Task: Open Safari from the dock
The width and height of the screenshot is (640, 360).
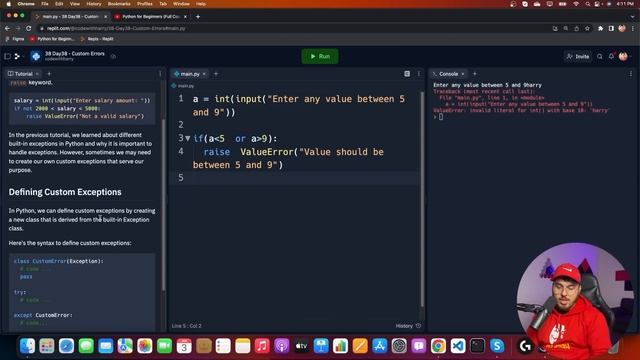Action: pos(67,346)
